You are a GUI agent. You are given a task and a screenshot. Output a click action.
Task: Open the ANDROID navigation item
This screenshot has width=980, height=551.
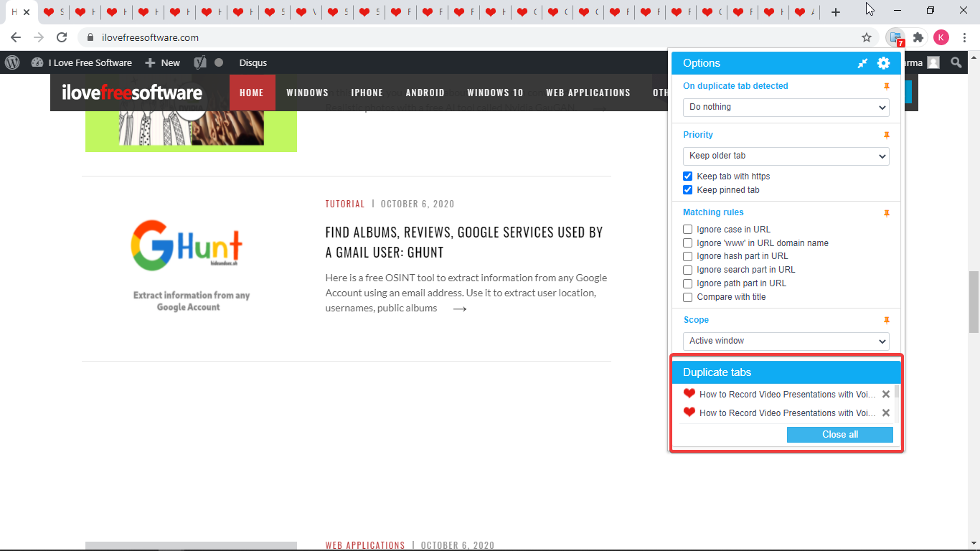click(x=425, y=93)
